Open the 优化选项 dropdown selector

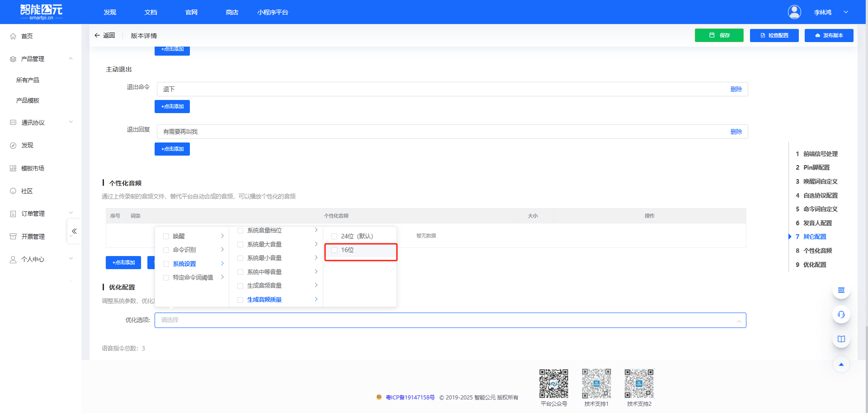pos(450,320)
